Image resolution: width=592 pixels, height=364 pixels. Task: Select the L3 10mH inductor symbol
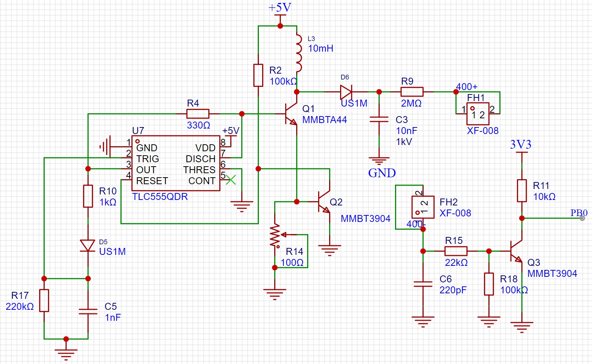(x=299, y=53)
